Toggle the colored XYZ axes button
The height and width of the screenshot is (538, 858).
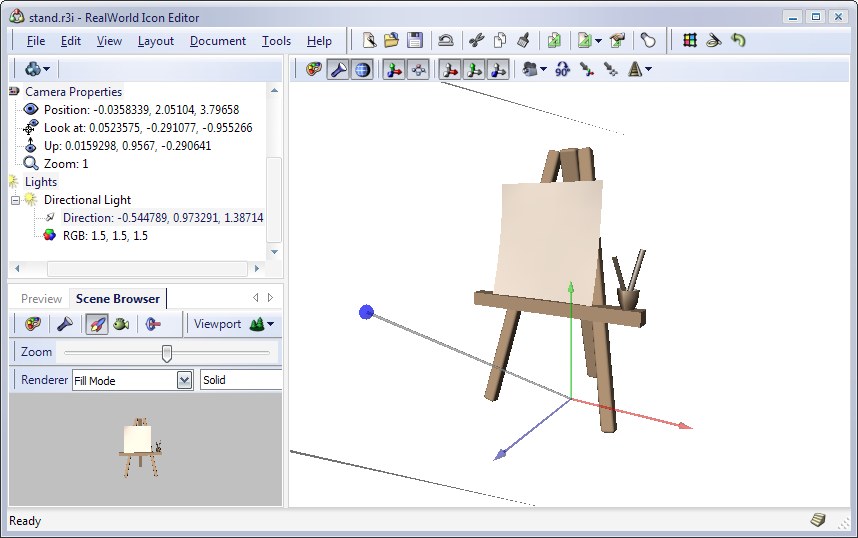tap(394, 70)
